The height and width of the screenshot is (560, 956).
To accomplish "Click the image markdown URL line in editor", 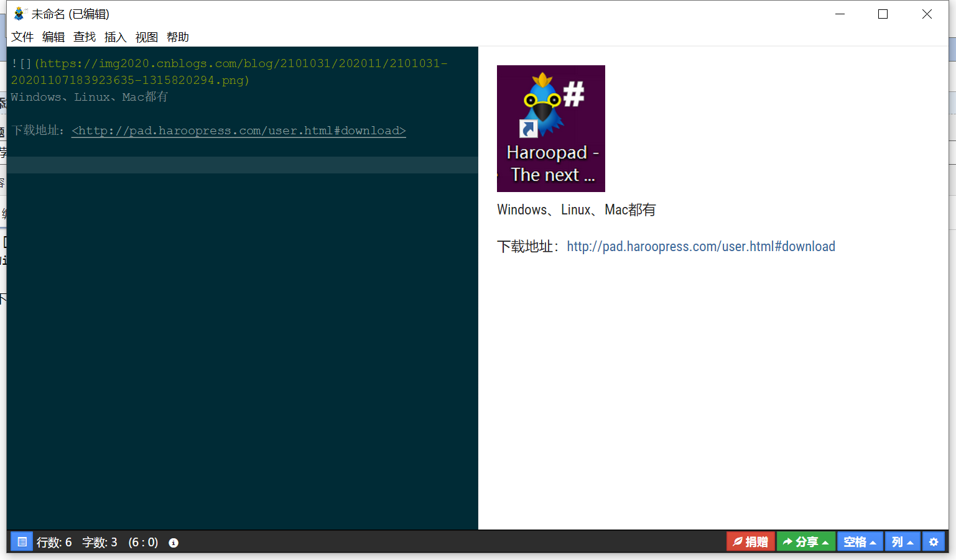I will pos(229,71).
